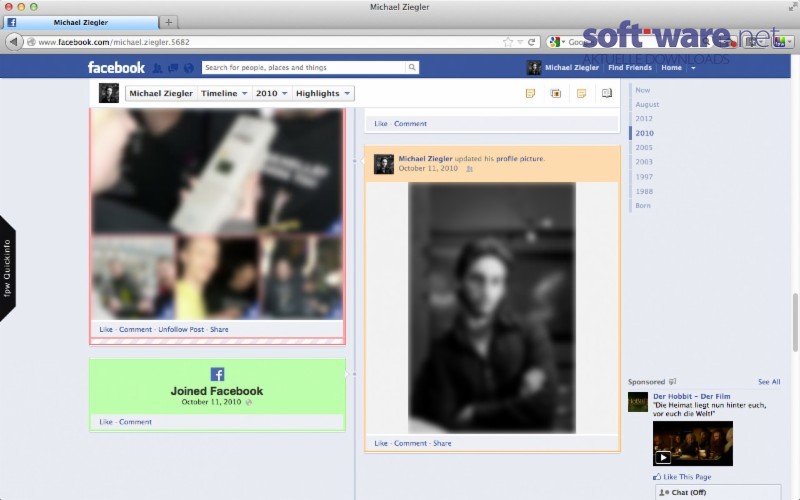
Task: Open the large black-and-white profile photo
Action: point(492,308)
